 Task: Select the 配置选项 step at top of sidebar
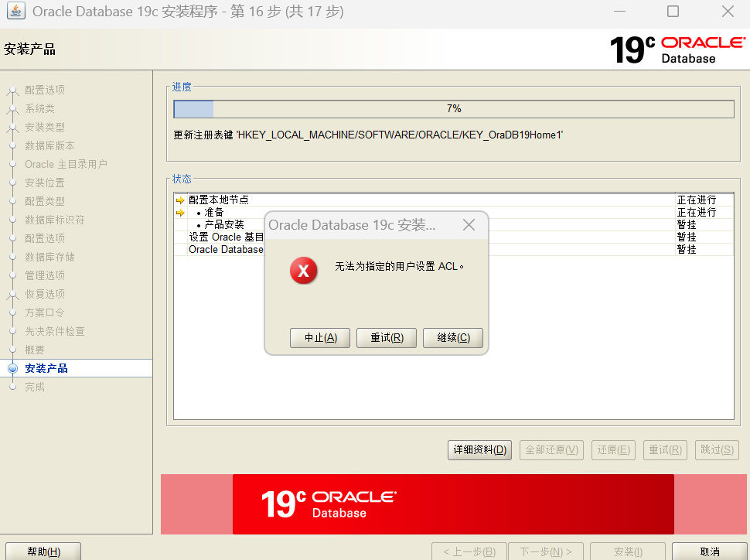(45, 90)
